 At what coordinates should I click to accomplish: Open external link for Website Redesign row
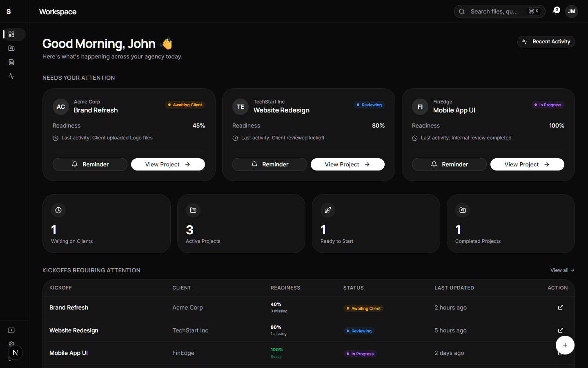[561, 330]
